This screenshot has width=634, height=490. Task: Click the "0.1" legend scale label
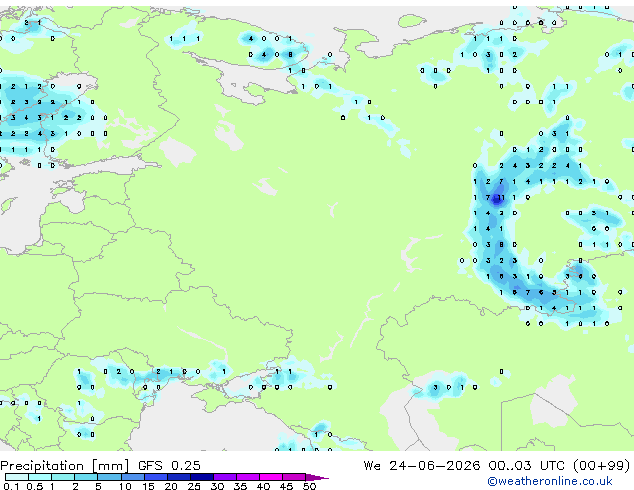[x=11, y=486]
